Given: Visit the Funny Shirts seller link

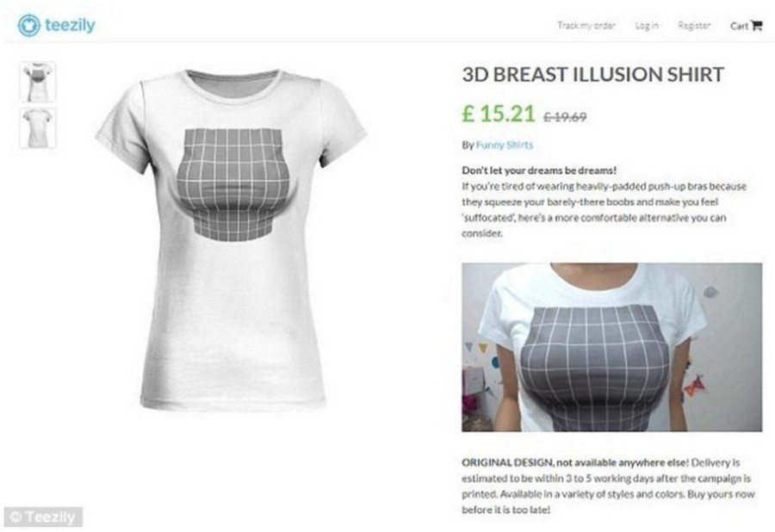Looking at the screenshot, I should (505, 145).
